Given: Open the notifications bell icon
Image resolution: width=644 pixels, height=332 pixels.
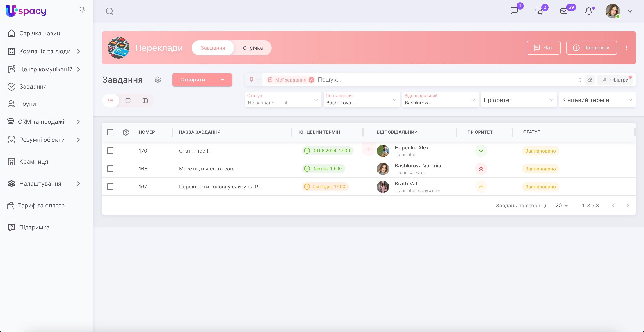Looking at the screenshot, I should 588,11.
